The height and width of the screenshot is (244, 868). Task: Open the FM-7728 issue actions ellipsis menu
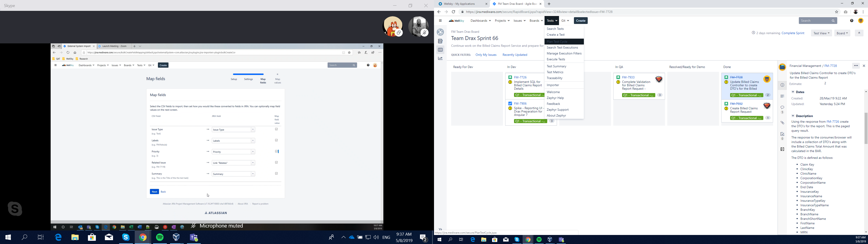pos(856,66)
